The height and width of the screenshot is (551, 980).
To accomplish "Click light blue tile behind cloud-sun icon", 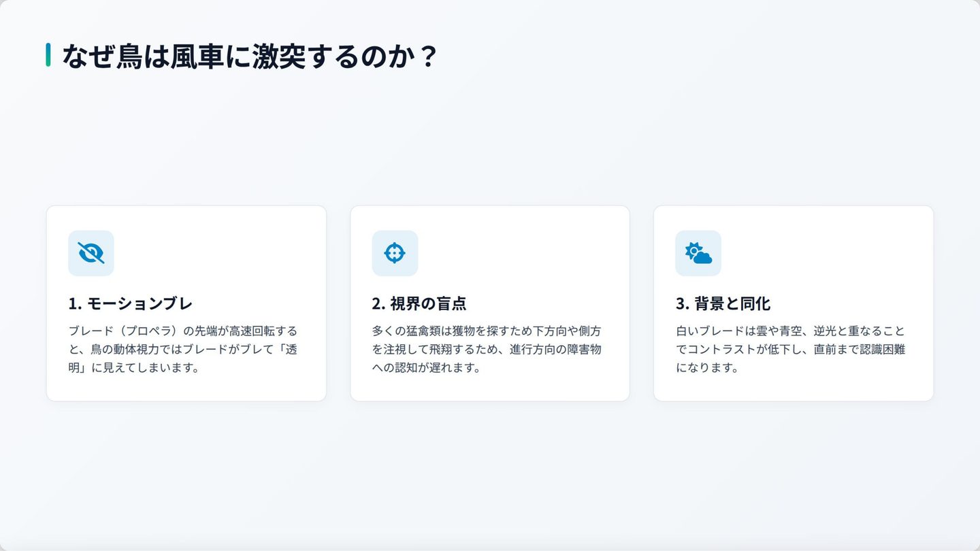I will 698,253.
